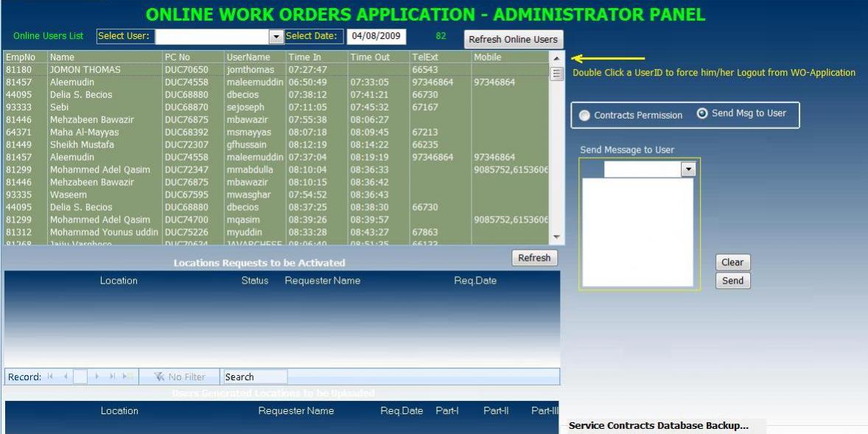Click username msmayyas
This screenshot has width=868, height=434.
coord(249,133)
